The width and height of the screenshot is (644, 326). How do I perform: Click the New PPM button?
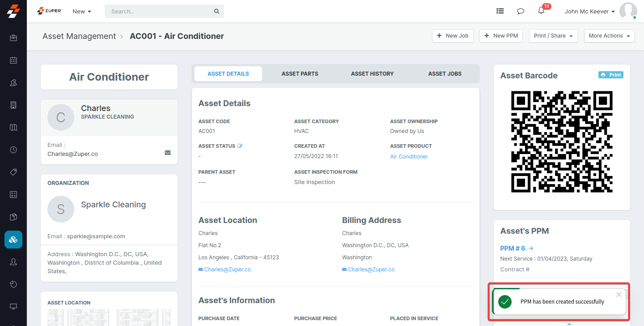pyautogui.click(x=501, y=36)
